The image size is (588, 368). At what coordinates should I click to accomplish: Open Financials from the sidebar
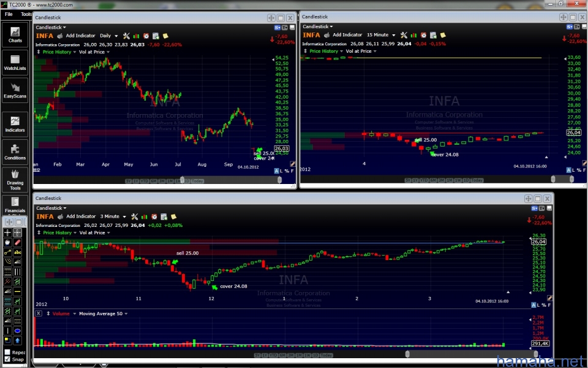(x=15, y=205)
